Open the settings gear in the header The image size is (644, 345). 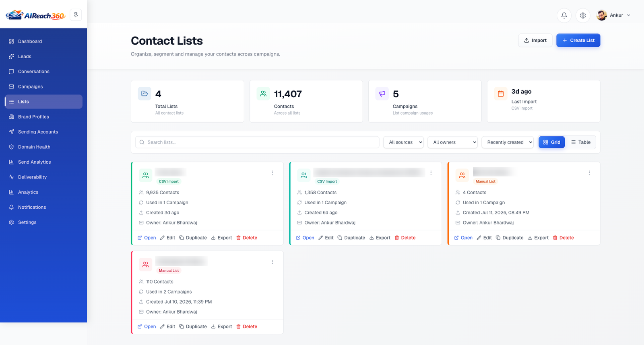(583, 15)
